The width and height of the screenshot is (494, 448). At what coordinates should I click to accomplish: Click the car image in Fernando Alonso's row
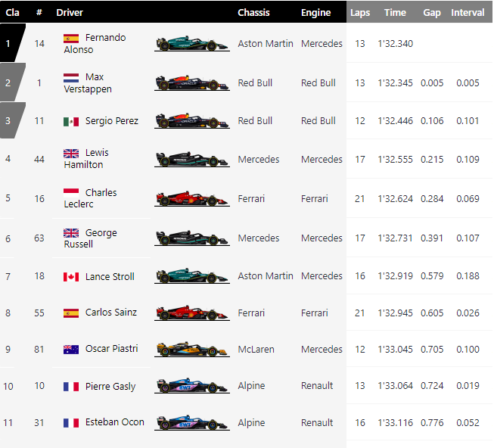(192, 44)
